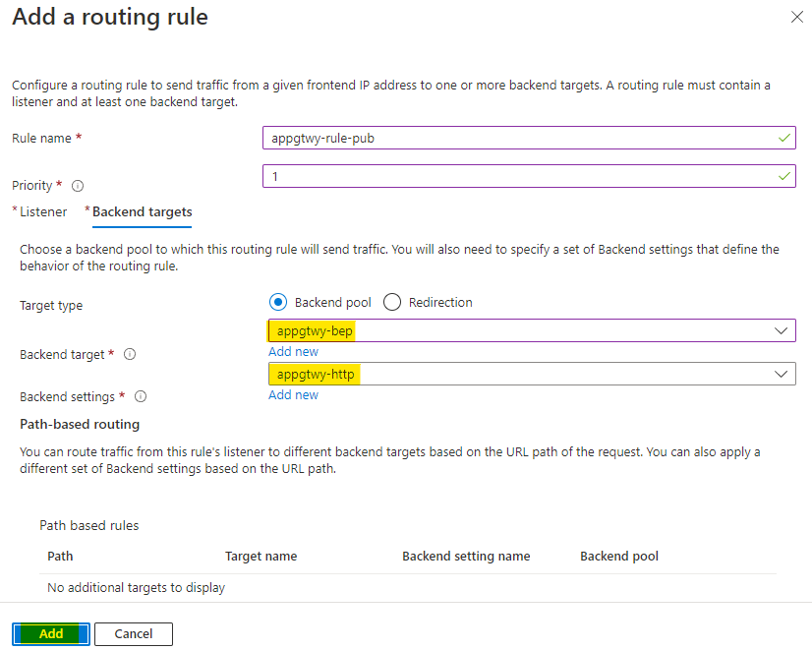Expand the appgtwy-http backend settings dropdown

(x=531, y=374)
